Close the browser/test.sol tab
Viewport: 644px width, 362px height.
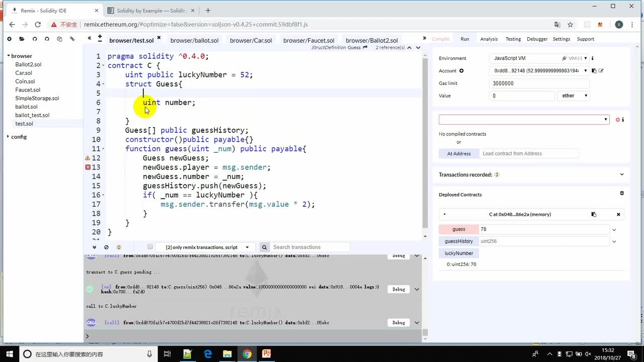[159, 38]
